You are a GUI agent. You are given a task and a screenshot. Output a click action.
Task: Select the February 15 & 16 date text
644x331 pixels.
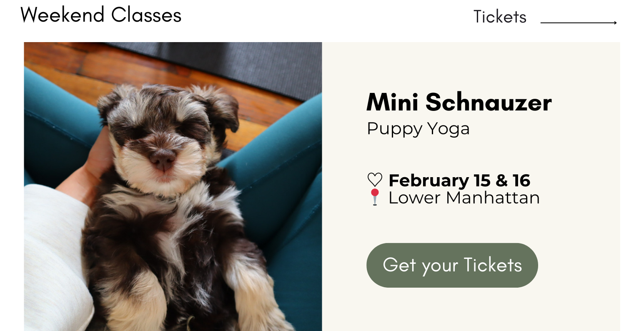(459, 180)
